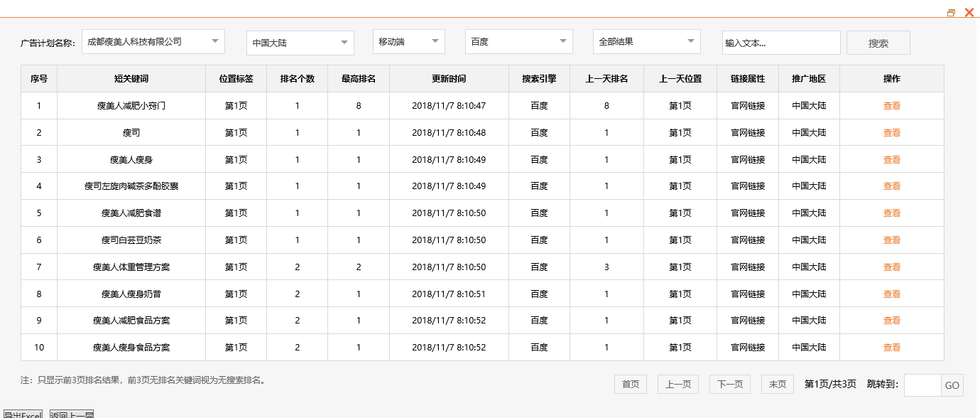Click the 搜索 search button

coord(878,42)
